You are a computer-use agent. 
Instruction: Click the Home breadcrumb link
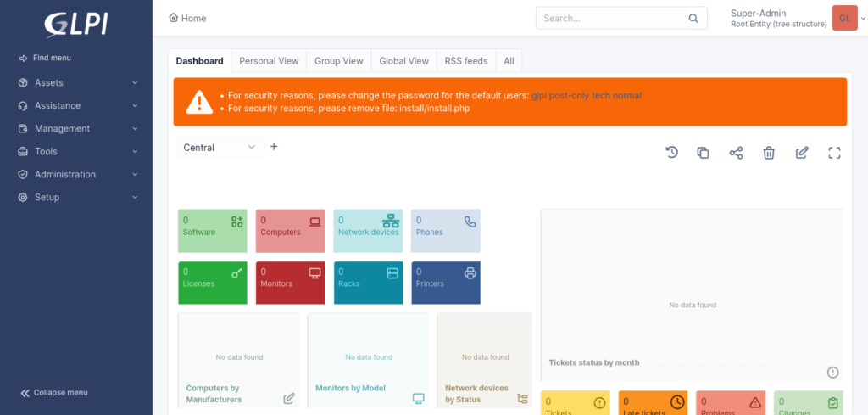[188, 18]
